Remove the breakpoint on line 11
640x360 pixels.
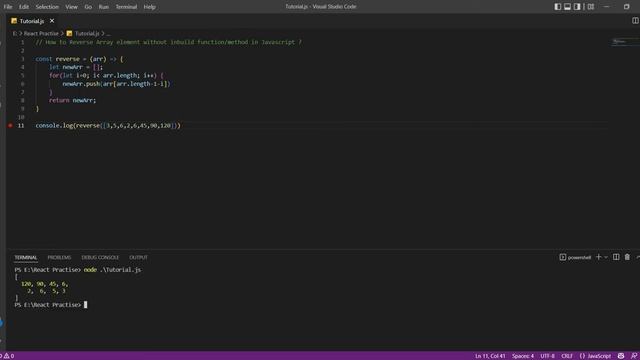[x=10, y=126]
